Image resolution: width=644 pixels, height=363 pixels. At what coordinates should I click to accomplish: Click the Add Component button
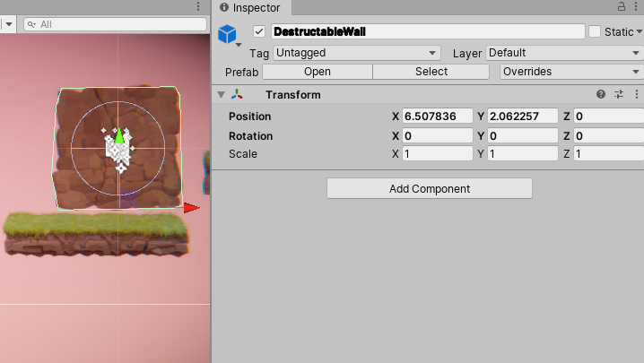[429, 188]
